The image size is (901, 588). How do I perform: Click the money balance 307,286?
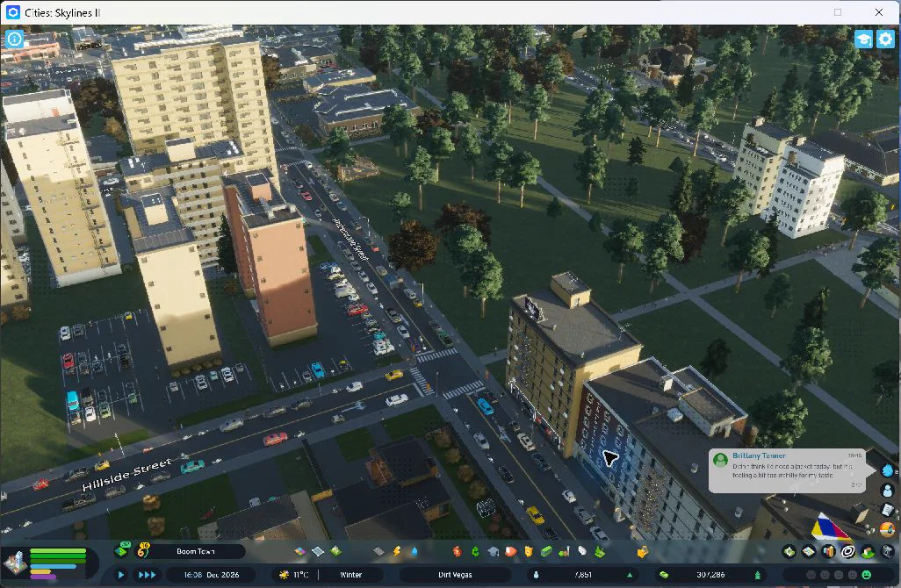[x=710, y=574]
